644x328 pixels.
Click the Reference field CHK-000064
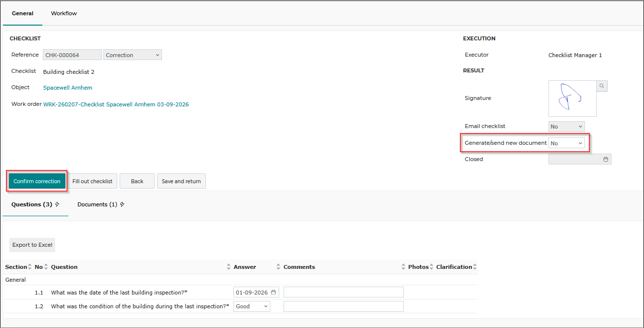coord(72,55)
